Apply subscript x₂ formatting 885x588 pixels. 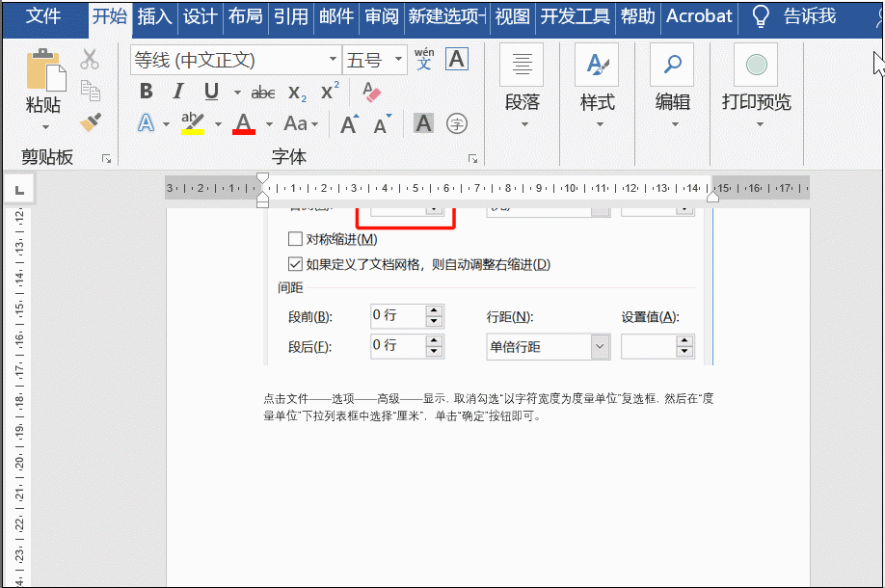click(297, 93)
